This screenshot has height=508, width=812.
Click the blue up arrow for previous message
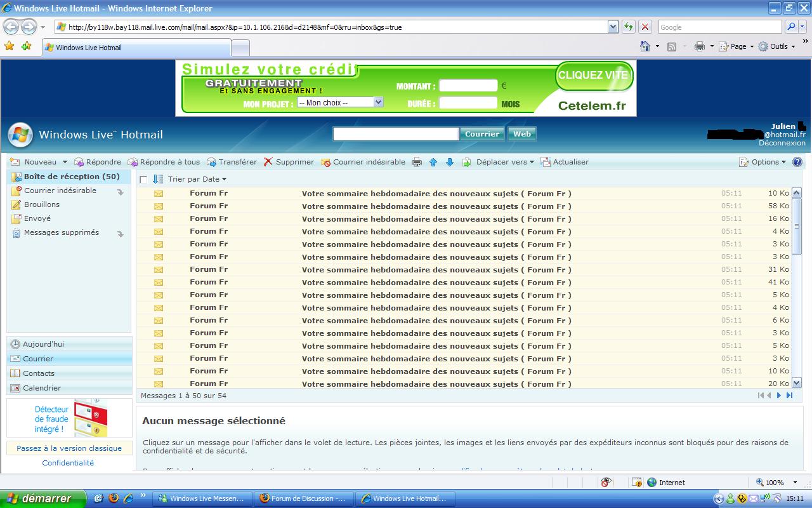pos(433,162)
